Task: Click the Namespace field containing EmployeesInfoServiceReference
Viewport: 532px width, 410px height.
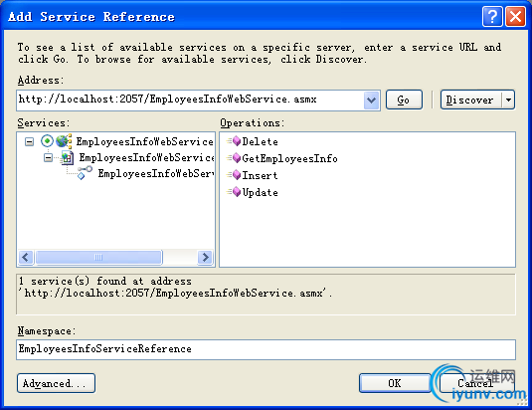Action: [x=266, y=349]
